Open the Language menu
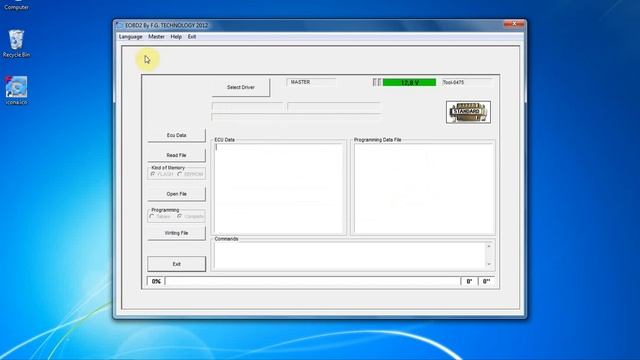Image resolution: width=640 pixels, height=360 pixels. click(x=131, y=37)
